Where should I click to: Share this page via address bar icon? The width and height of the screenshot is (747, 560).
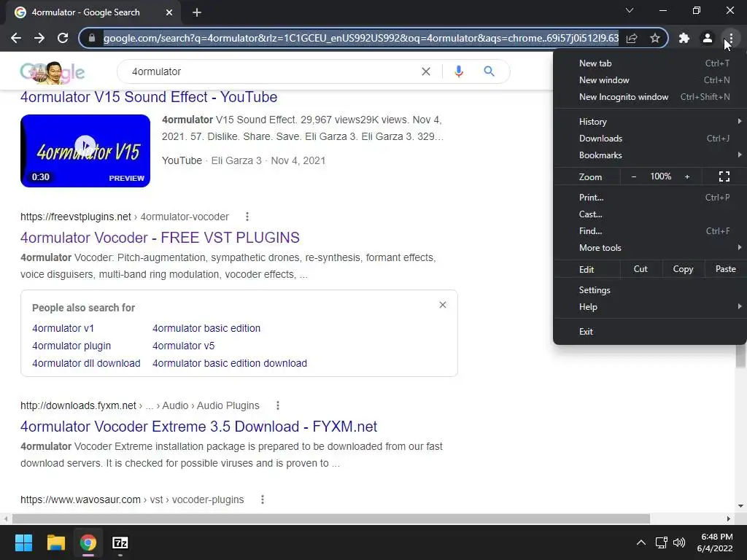pyautogui.click(x=632, y=38)
